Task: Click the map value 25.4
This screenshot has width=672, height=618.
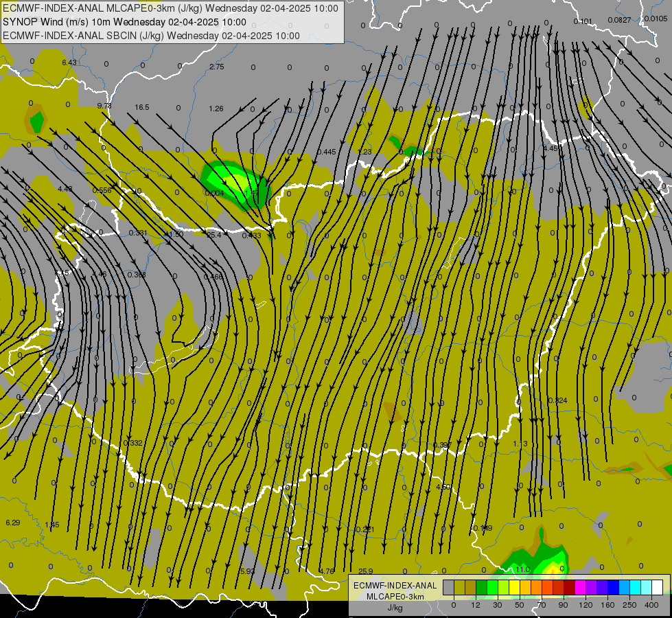Action: click(x=214, y=235)
